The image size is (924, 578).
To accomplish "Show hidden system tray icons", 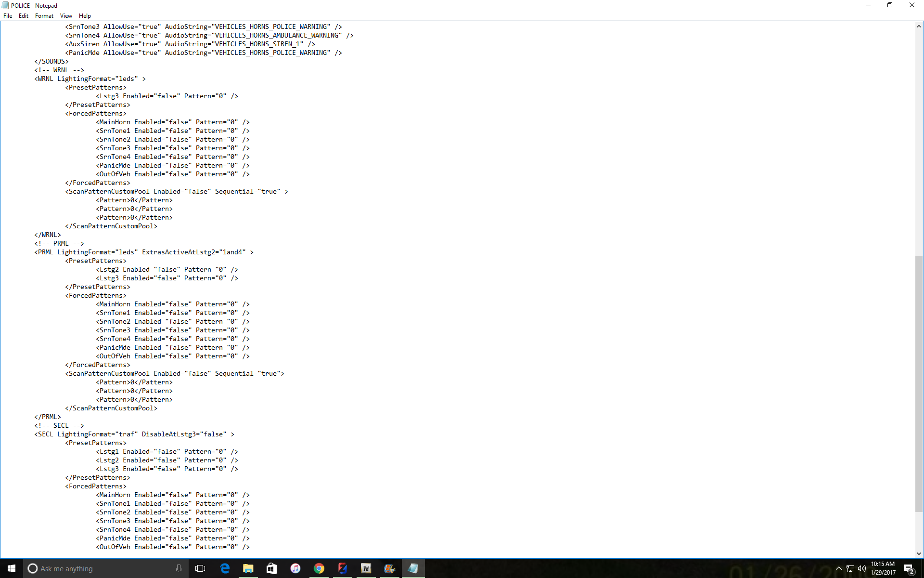I will pos(839,568).
